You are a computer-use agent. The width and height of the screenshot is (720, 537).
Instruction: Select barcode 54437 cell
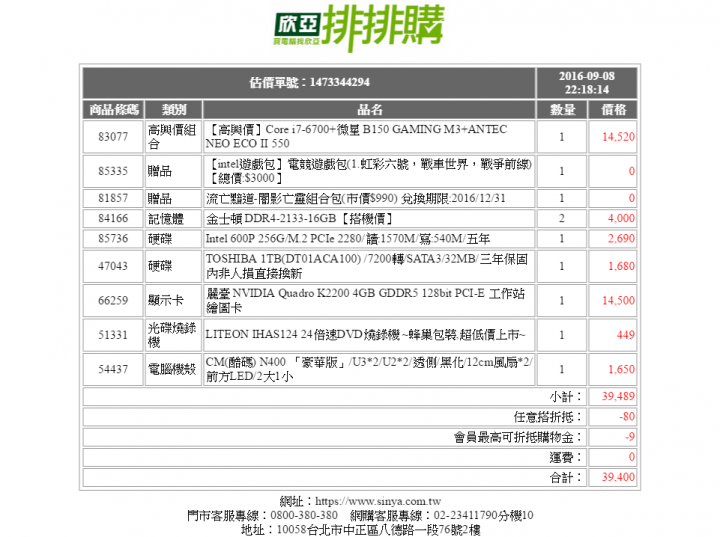click(113, 370)
